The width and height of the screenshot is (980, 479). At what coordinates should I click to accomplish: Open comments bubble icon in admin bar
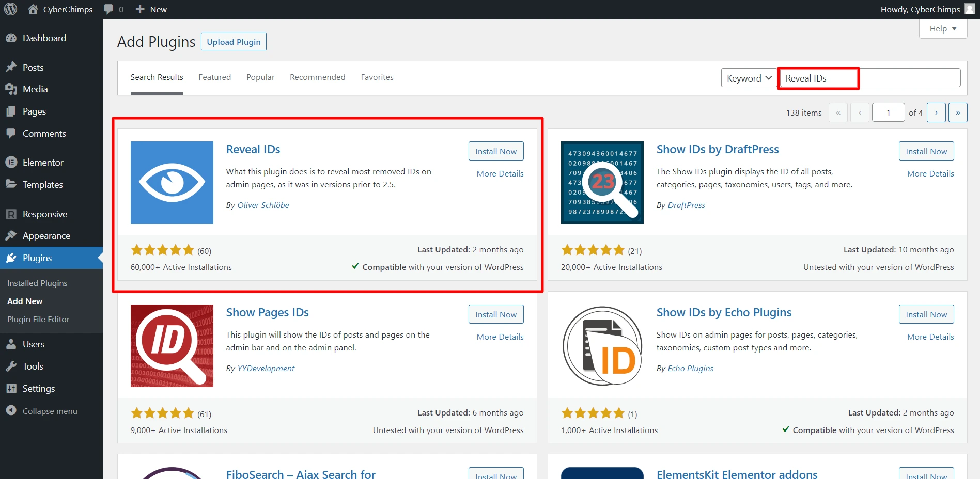(108, 9)
